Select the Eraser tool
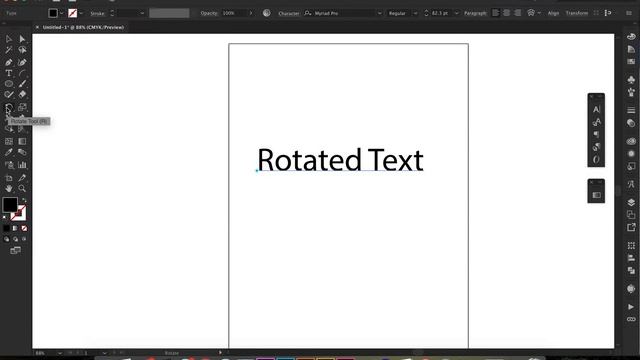Screen dimensions: 640x360 [x=22, y=94]
